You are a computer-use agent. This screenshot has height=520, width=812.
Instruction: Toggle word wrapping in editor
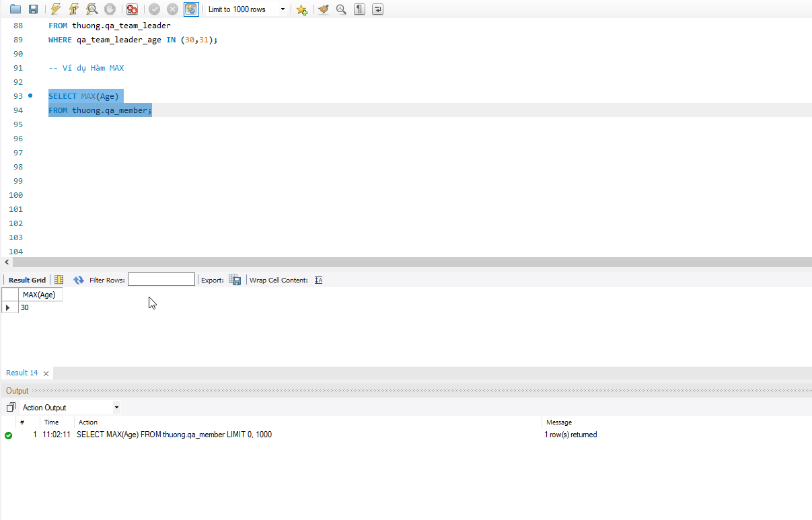[x=378, y=9]
